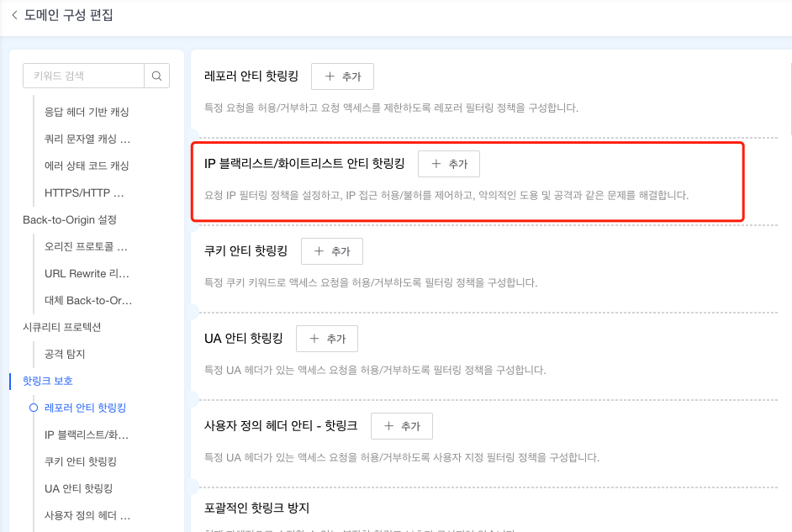Open 공격 탐지 in the sidebar

click(65, 354)
